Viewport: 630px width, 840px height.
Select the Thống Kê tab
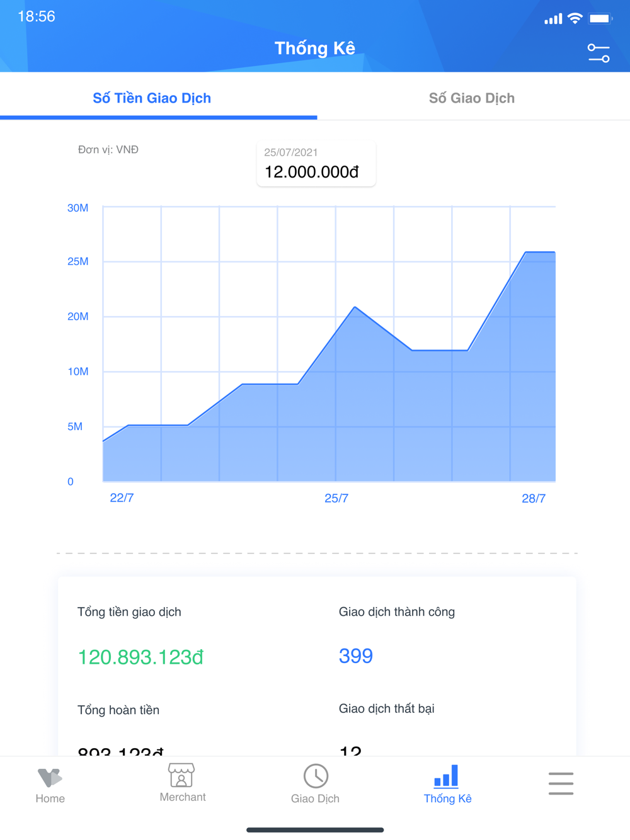tap(447, 785)
